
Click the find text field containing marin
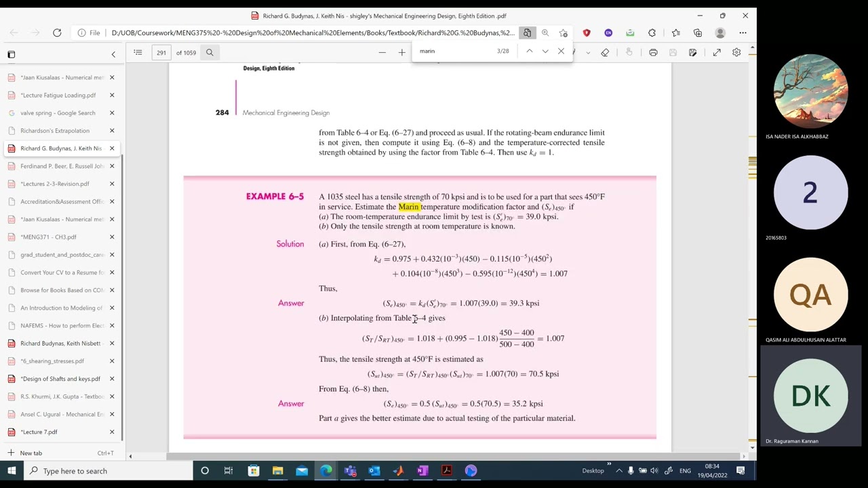point(454,51)
